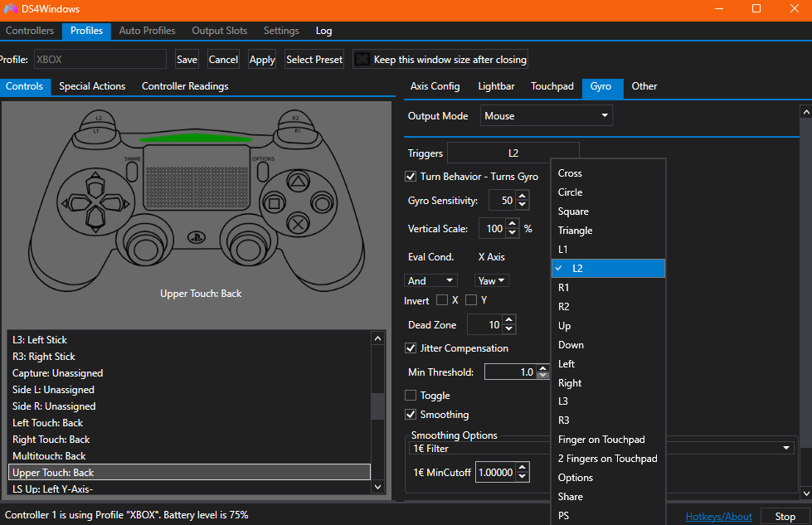Click the Apply button
Viewport: 812px width, 525px height.
tap(262, 60)
